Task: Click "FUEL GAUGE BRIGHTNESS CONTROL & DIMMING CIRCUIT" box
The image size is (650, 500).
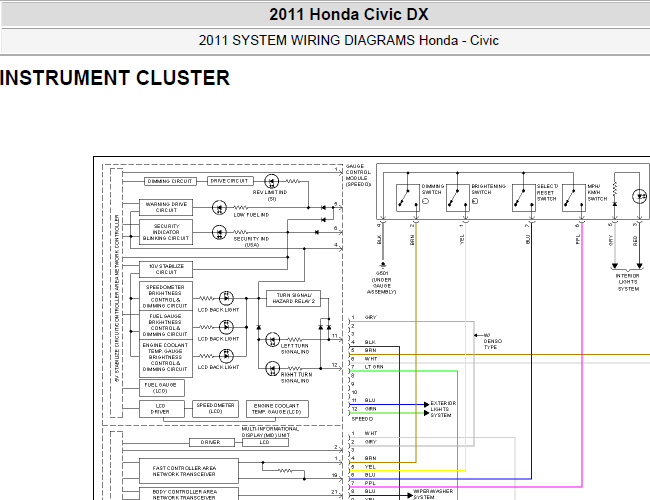Action: [x=166, y=325]
